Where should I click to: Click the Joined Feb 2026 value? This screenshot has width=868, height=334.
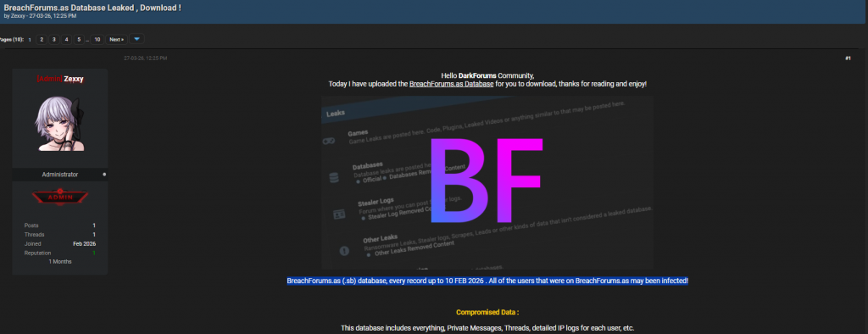pos(84,243)
